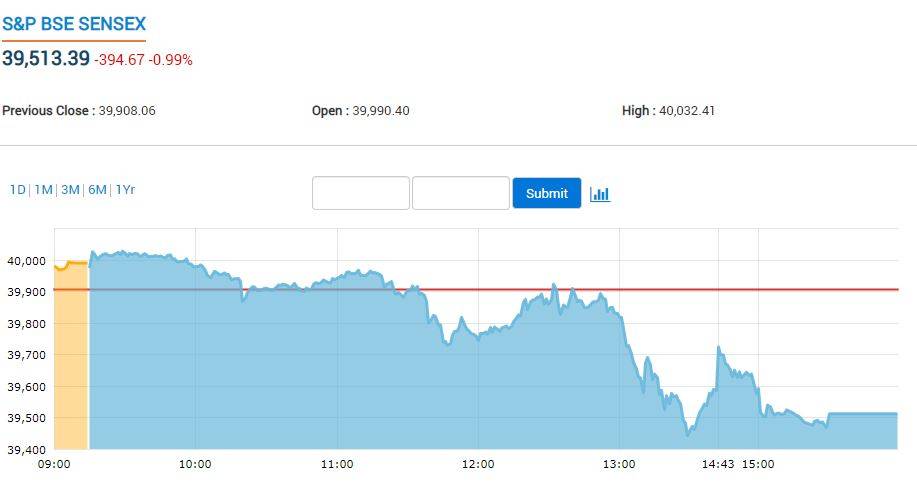Switch to the 1M chart range
This screenshot has height=503, width=917.
pos(43,190)
